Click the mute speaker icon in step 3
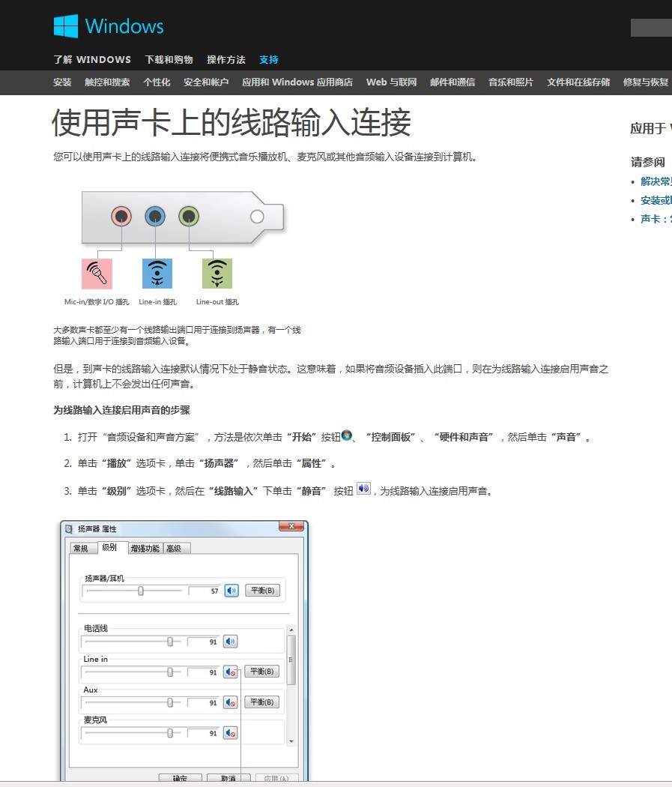 [x=363, y=489]
